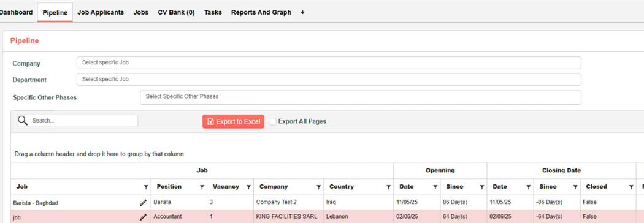Click KING FACILITIES SARL cell
This screenshot has height=223, width=644.
[289, 216]
